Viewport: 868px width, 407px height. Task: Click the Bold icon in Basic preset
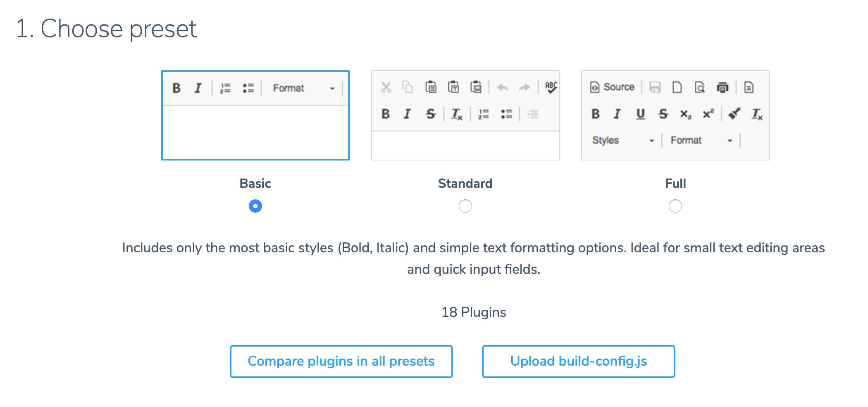(176, 88)
